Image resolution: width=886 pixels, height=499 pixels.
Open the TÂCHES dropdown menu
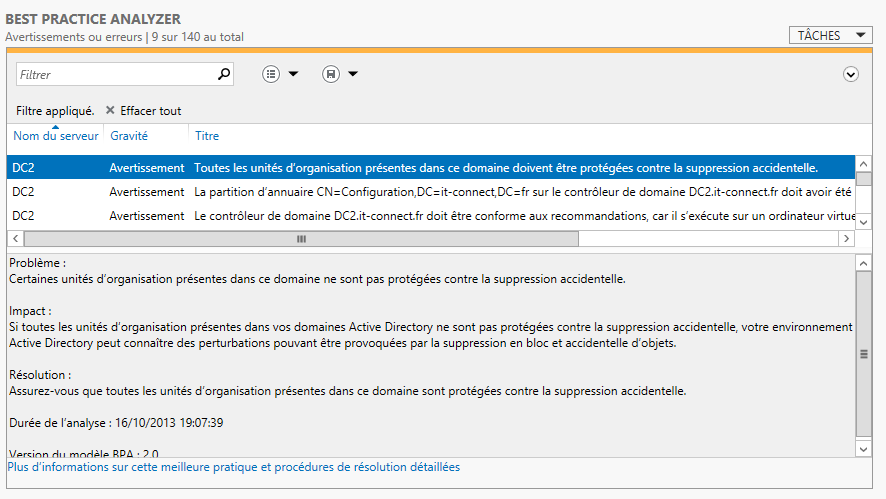831,35
